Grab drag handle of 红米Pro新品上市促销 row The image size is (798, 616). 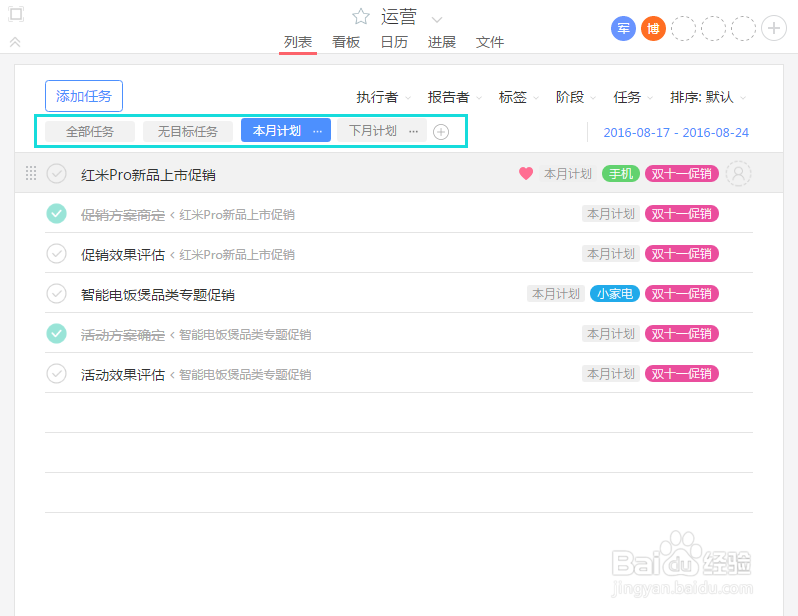pos(31,174)
